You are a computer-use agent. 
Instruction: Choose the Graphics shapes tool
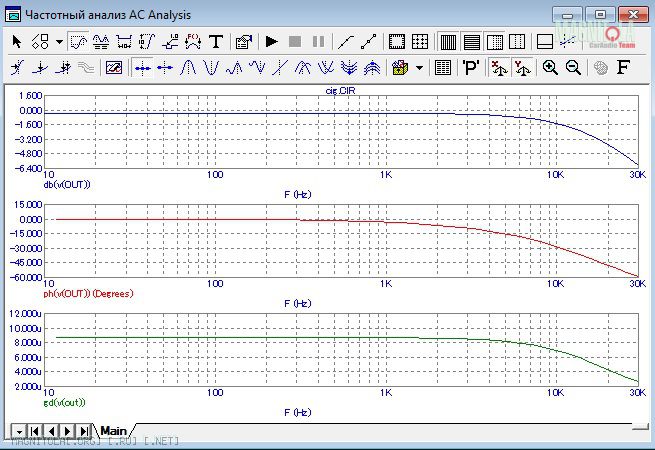(x=40, y=42)
